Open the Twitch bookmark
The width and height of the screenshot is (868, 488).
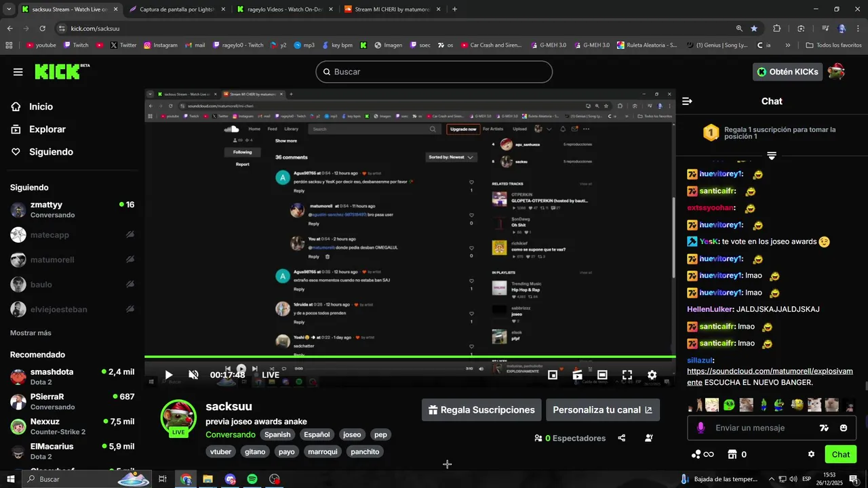coord(76,45)
